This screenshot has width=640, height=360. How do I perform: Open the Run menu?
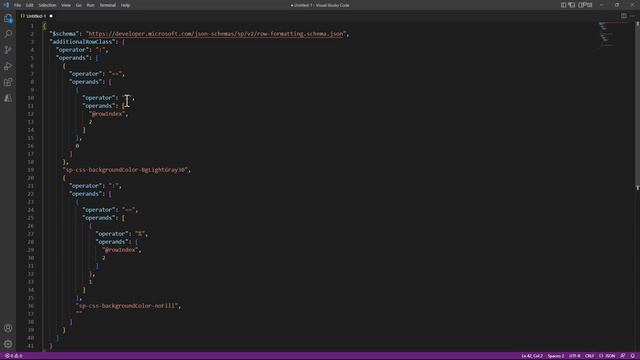(x=90, y=5)
